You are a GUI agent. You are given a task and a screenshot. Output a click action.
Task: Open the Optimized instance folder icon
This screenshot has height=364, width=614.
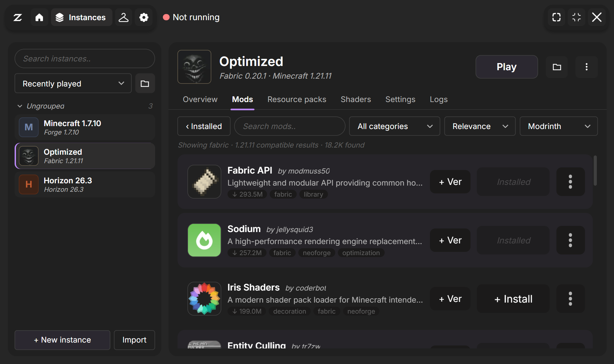pyautogui.click(x=557, y=67)
